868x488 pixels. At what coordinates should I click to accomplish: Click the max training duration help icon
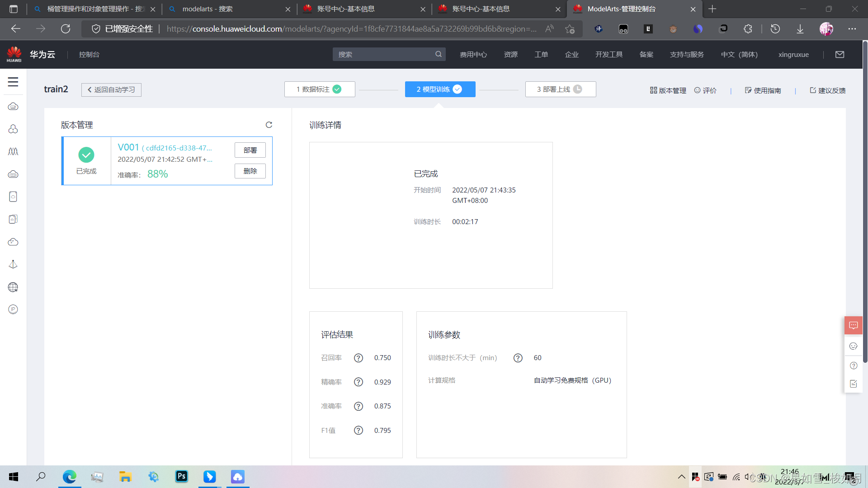click(x=518, y=358)
